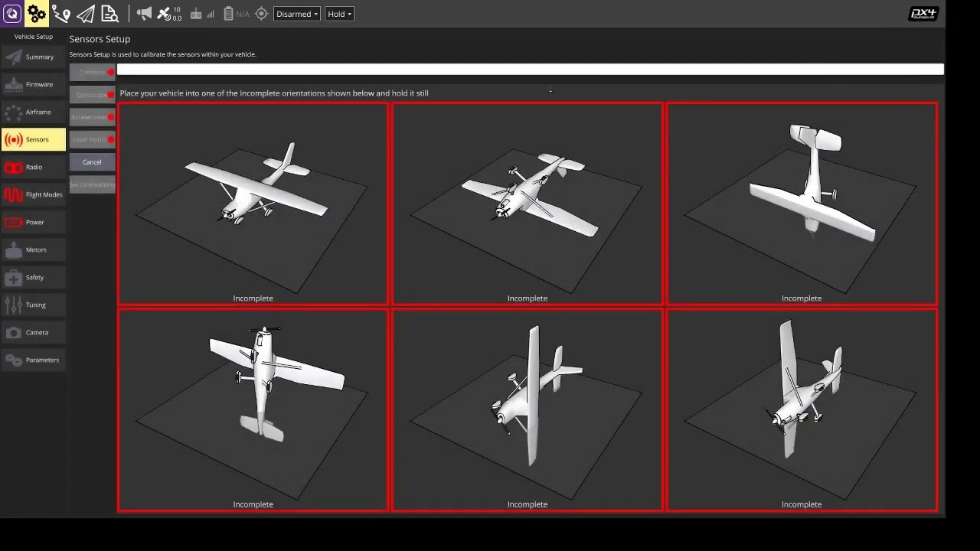The image size is (980, 551).
Task: Select the upright level plane orientation
Action: (253, 204)
